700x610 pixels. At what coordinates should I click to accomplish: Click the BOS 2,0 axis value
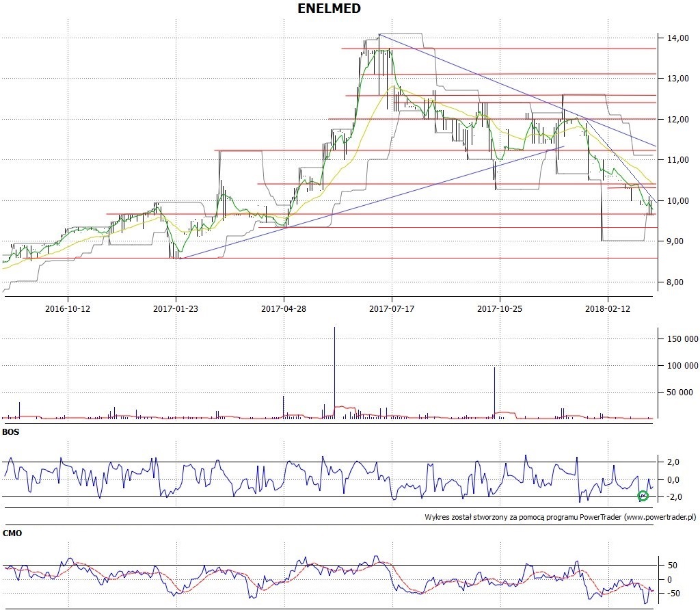pyautogui.click(x=673, y=462)
